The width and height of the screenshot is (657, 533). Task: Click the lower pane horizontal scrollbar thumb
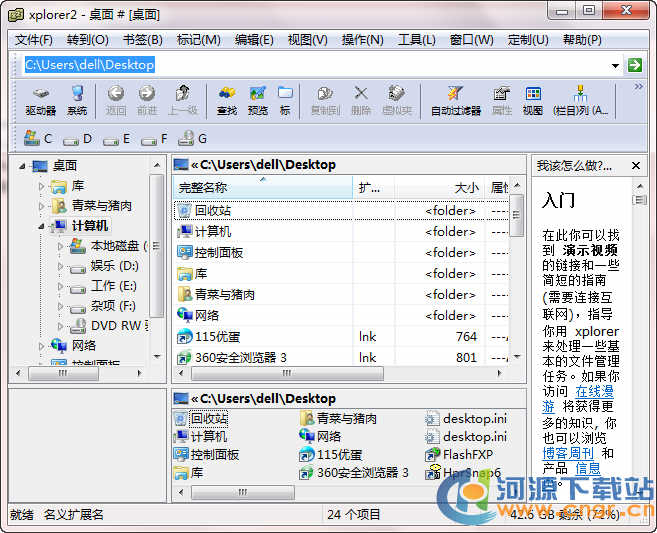point(243,492)
